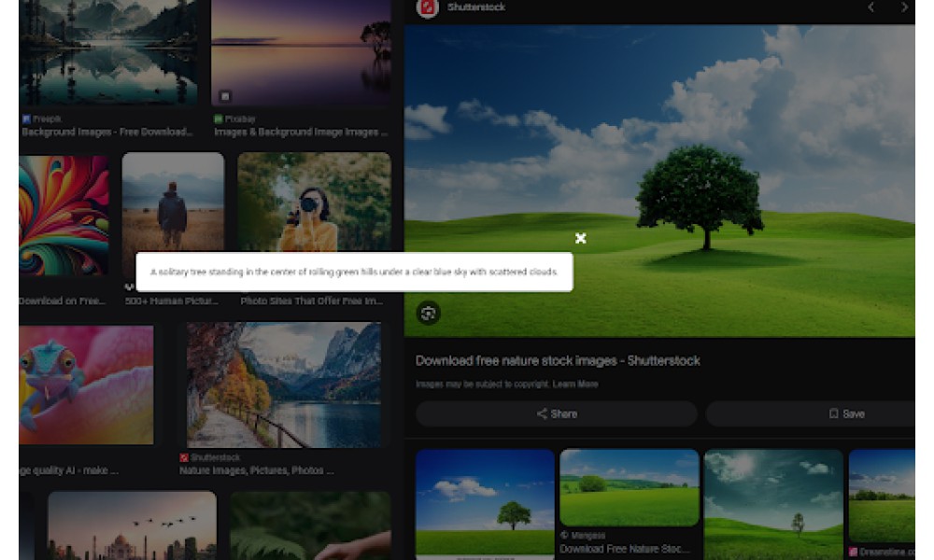Screen dimensions: 934x560
Task: Open 'Photo Sites That Offer Free Im...' caption
Action: click(x=312, y=301)
